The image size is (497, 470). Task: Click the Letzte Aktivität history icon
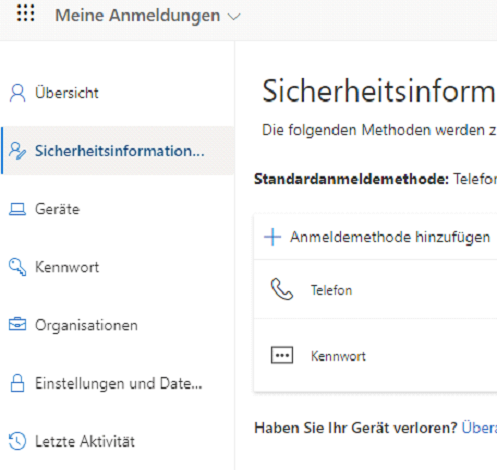pyautogui.click(x=17, y=441)
